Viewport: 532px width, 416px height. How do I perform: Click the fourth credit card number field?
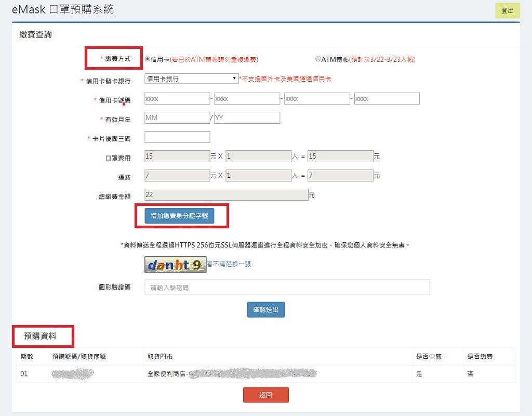coord(387,98)
